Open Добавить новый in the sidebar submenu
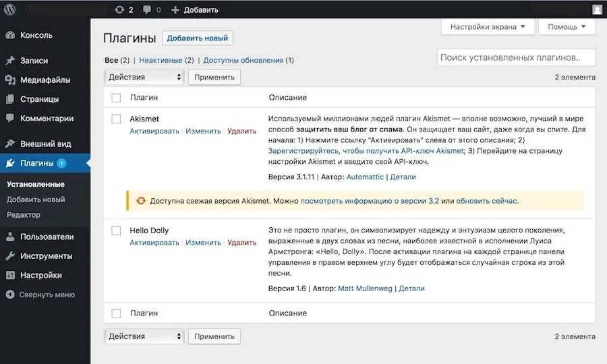This screenshot has width=607, height=364. click(x=36, y=200)
